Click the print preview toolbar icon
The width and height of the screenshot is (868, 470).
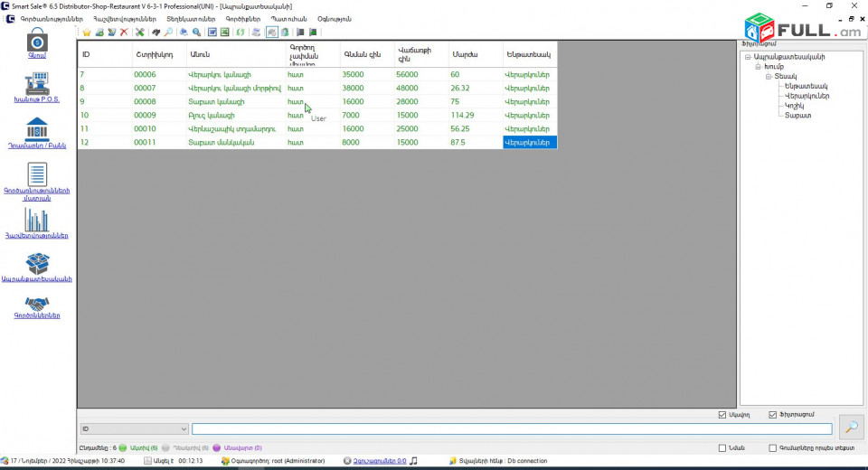pyautogui.click(x=184, y=33)
